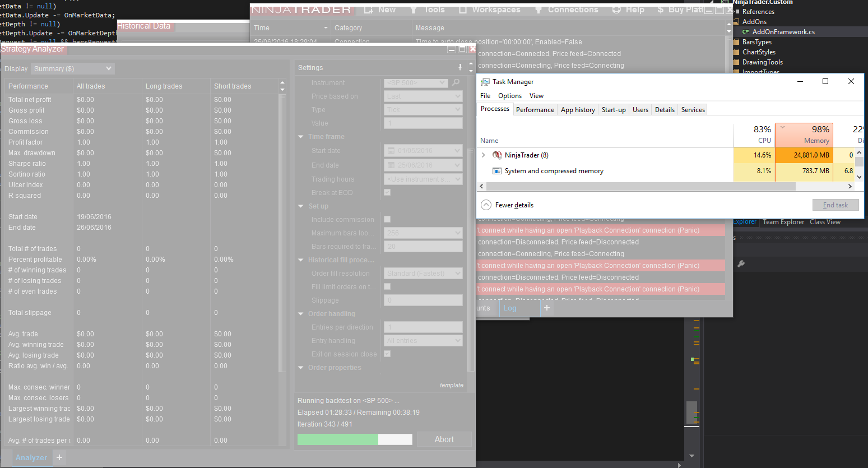Enable the Include commission checkbox
868x468 pixels.
pos(387,219)
